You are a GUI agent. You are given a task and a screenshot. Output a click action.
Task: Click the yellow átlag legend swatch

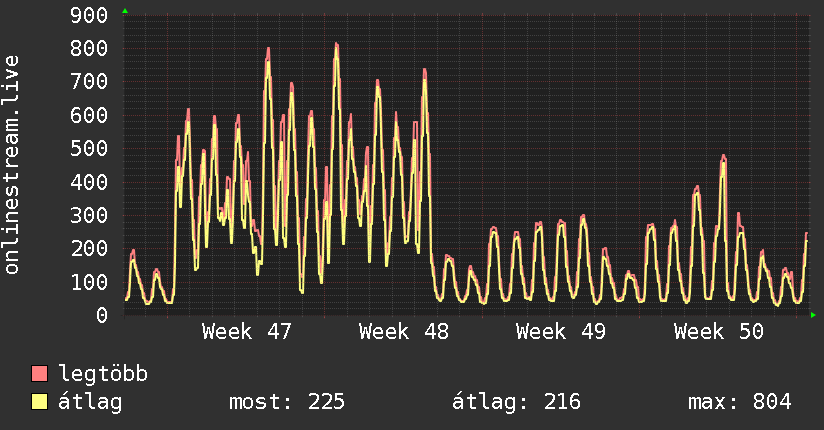click(39, 401)
